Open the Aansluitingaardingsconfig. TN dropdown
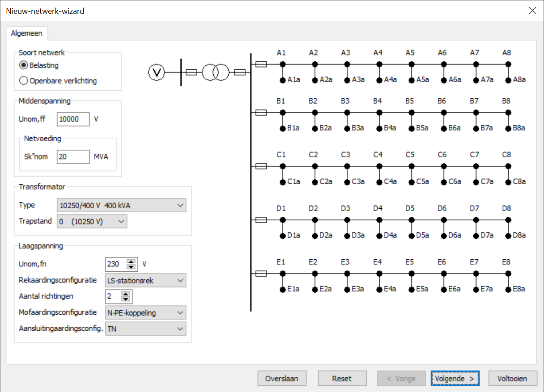Viewport: 544px width, 392px height. [145, 329]
